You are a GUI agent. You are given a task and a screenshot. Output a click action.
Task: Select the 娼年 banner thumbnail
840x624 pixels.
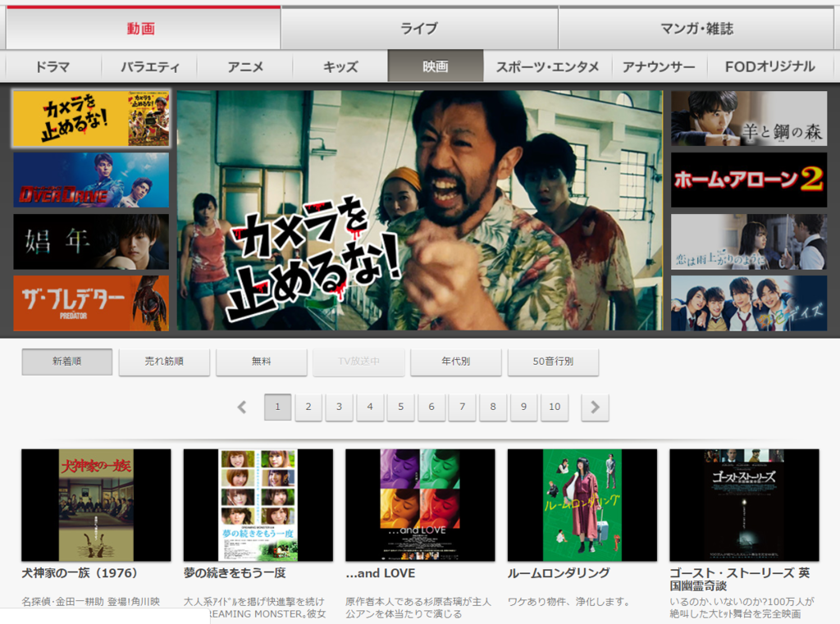point(91,242)
